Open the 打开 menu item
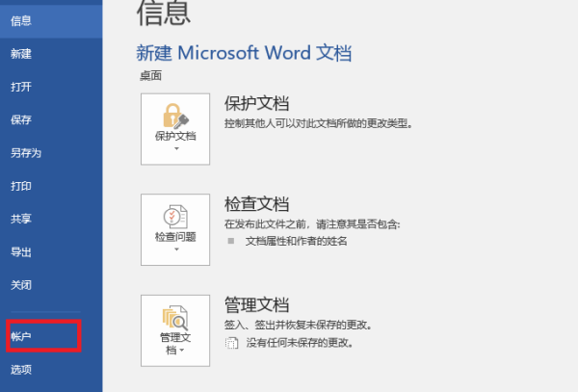This screenshot has width=578, height=392. 51,87
